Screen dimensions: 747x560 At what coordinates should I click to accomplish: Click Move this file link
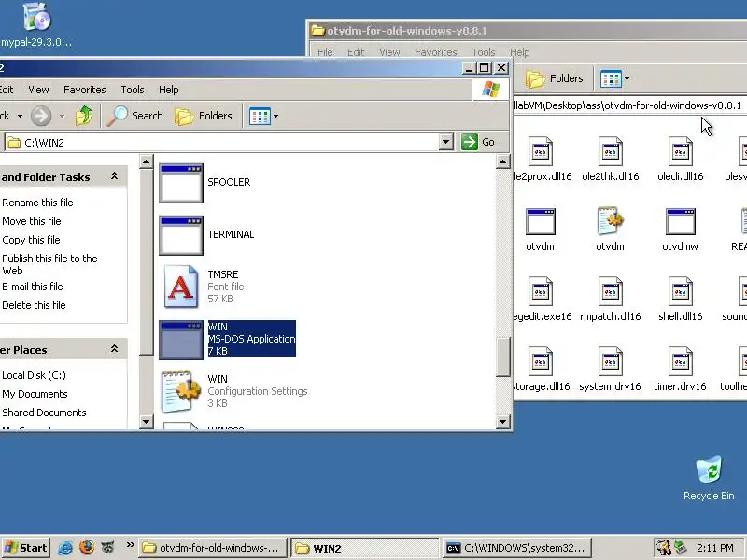coord(31,221)
